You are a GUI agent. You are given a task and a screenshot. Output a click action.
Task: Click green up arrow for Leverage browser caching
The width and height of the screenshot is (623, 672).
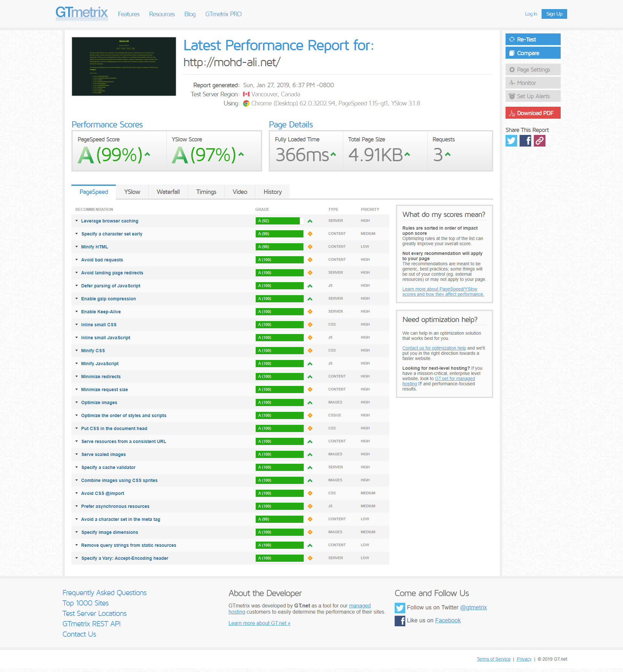[310, 221]
